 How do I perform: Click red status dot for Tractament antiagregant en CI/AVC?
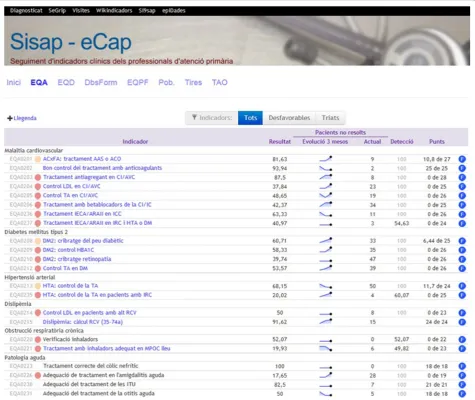tap(38, 177)
